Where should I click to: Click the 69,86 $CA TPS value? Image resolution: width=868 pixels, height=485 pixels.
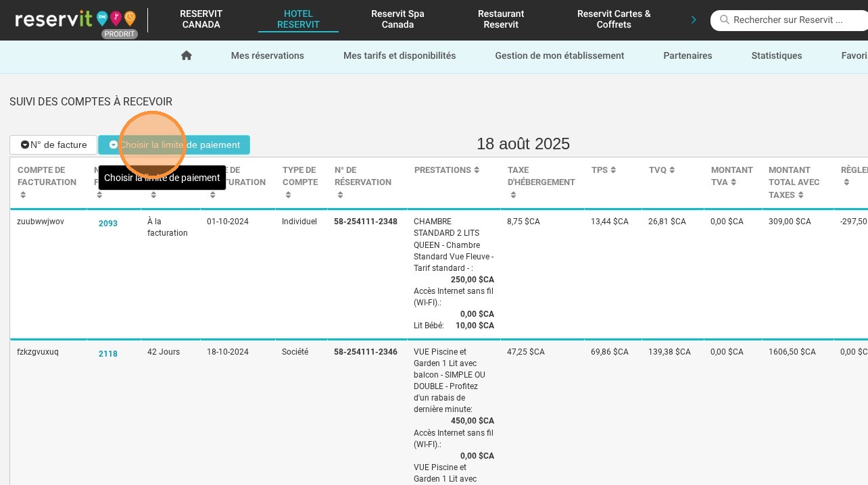(610, 352)
